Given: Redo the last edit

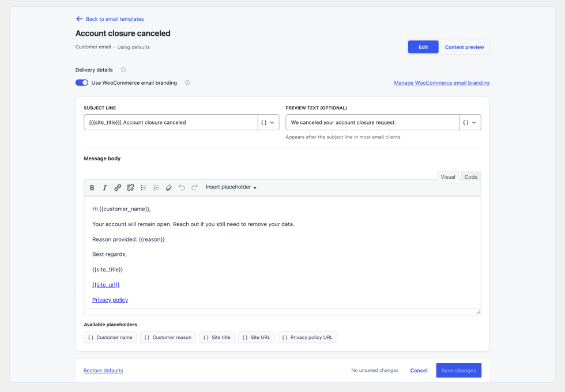Looking at the screenshot, I should 195,188.
